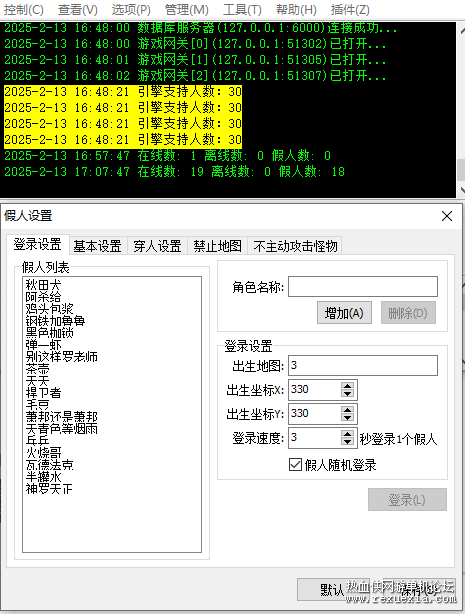Focus the 角色名称 input field
The image size is (465, 614).
click(363, 287)
